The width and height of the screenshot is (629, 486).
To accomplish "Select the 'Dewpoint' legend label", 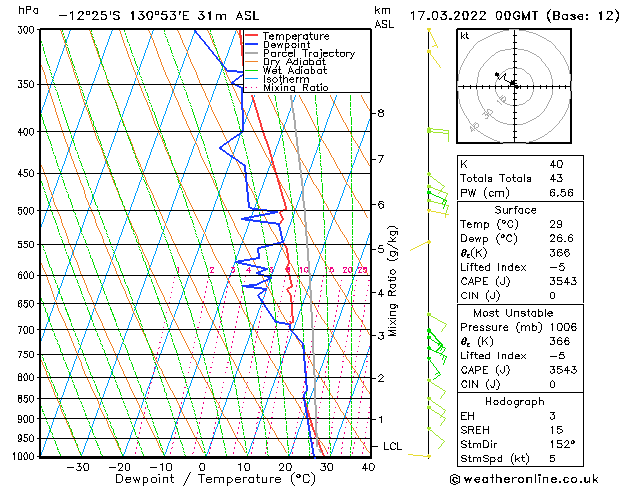I will point(286,45).
